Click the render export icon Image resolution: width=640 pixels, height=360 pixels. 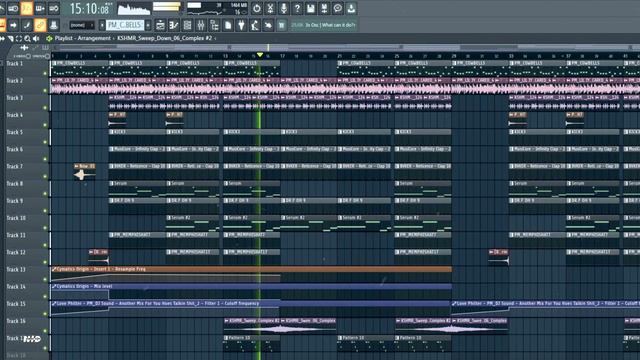[324, 8]
